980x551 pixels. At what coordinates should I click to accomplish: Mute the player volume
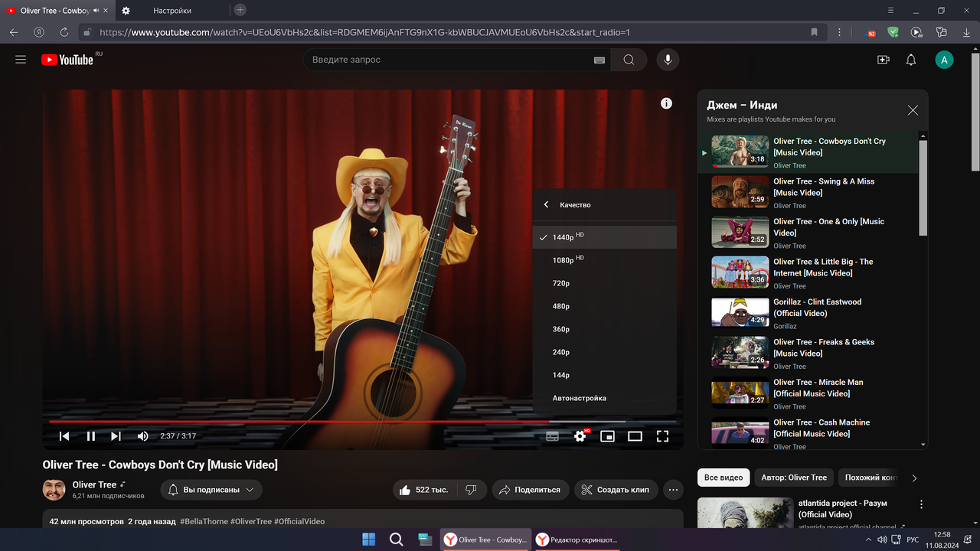tap(142, 436)
